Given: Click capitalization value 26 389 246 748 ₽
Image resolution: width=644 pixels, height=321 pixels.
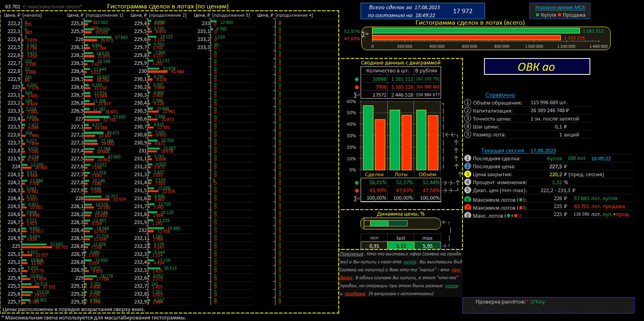Looking at the screenshot, I should click(549, 111).
